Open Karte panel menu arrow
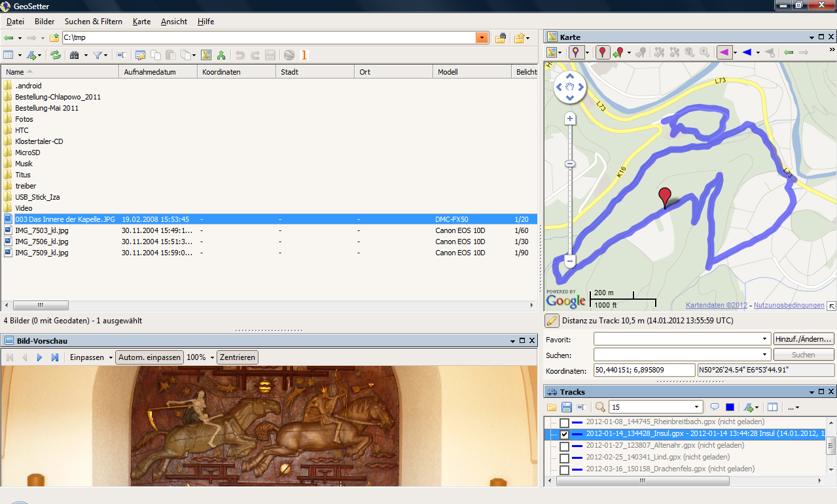 pyautogui.click(x=812, y=37)
